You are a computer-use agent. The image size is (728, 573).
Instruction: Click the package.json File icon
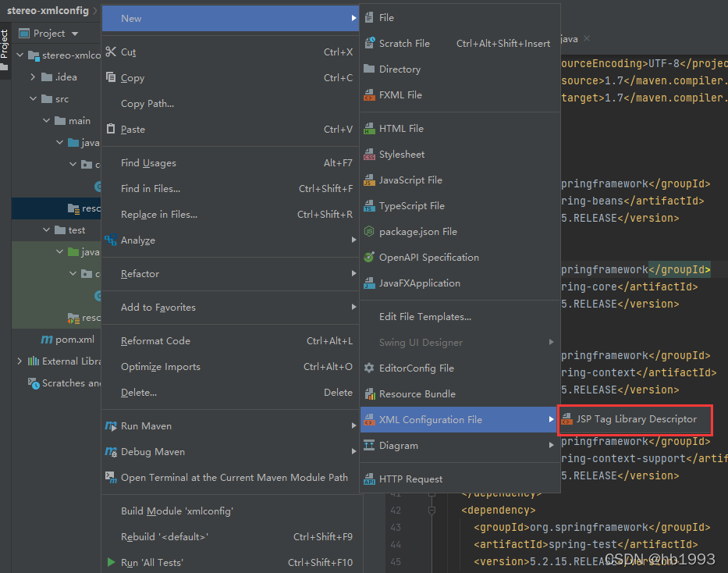pyautogui.click(x=369, y=231)
